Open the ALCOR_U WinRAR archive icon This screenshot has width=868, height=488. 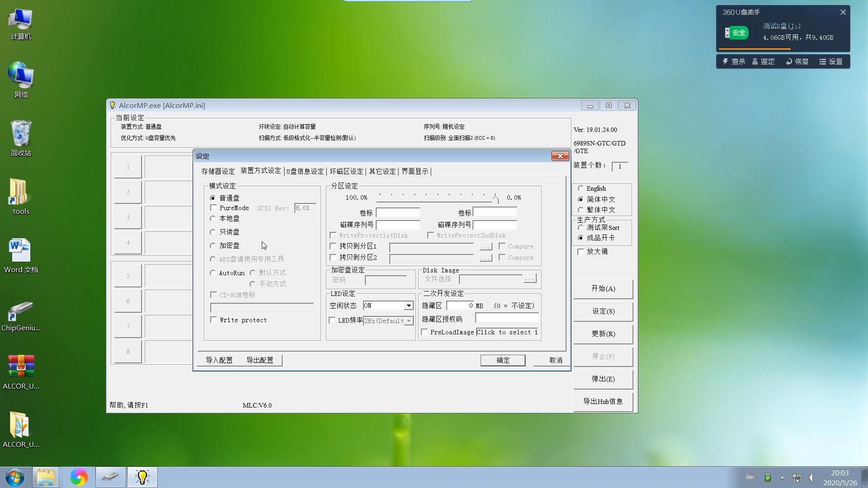(x=20, y=367)
